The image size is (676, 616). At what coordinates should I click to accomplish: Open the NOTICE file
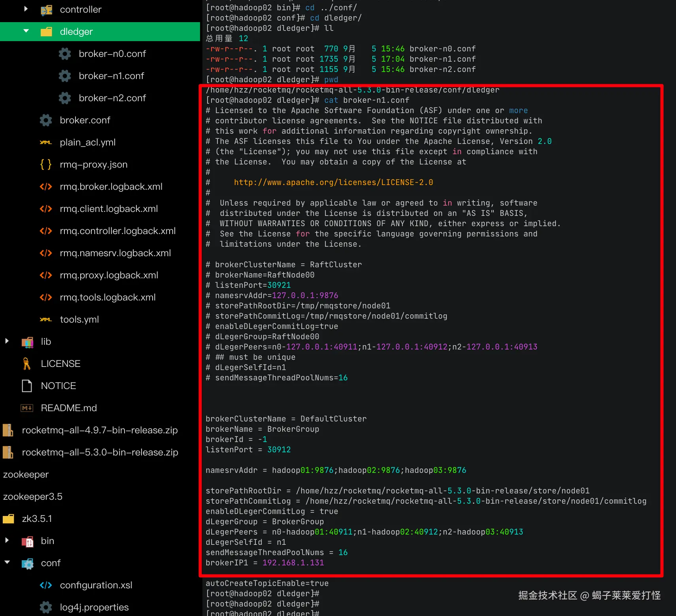pos(59,386)
